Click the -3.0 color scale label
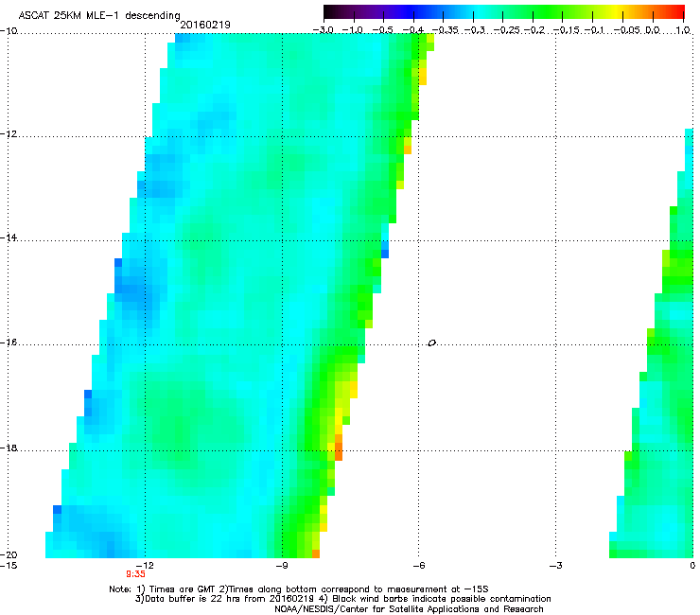Image resolution: width=700 pixels, height=615 pixels. (324, 30)
